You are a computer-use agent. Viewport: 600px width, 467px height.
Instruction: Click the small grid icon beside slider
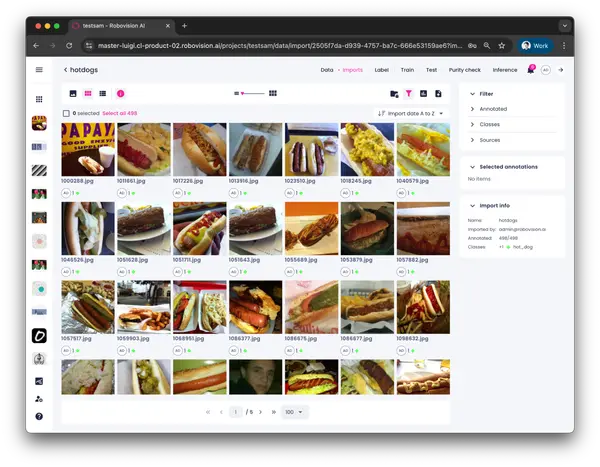[236, 93]
